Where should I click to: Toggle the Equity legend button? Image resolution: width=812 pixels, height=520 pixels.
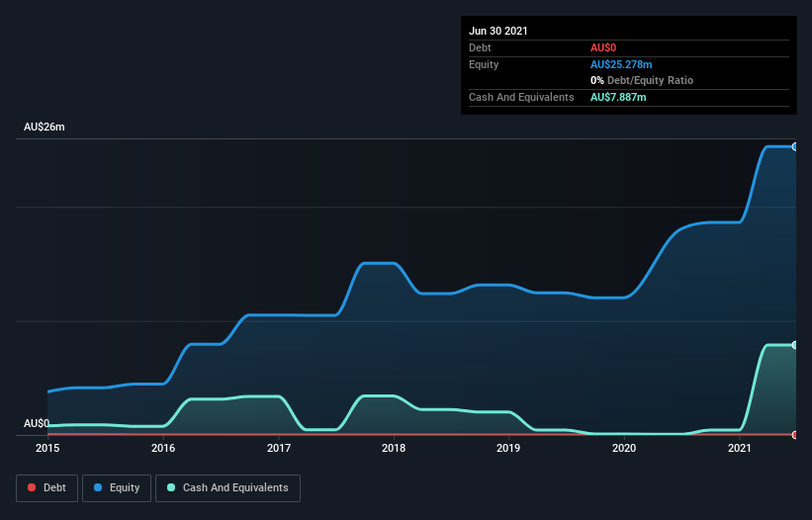[x=117, y=488]
